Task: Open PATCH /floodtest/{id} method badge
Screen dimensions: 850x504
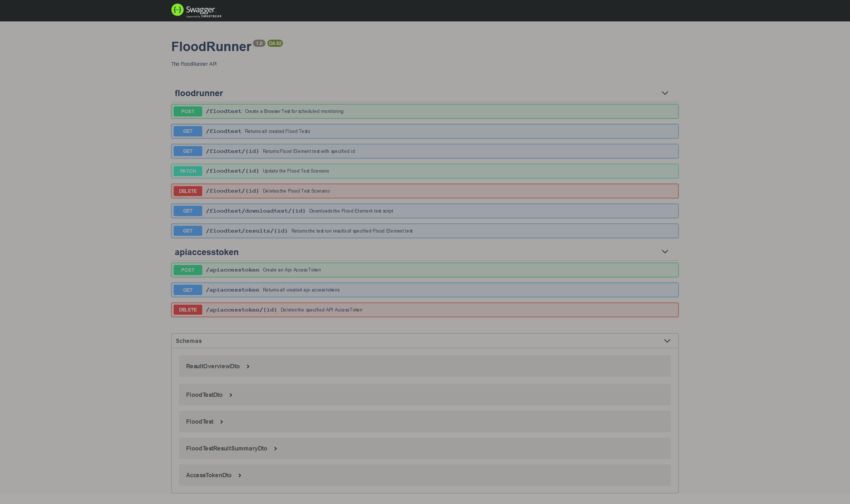Action: tap(188, 171)
